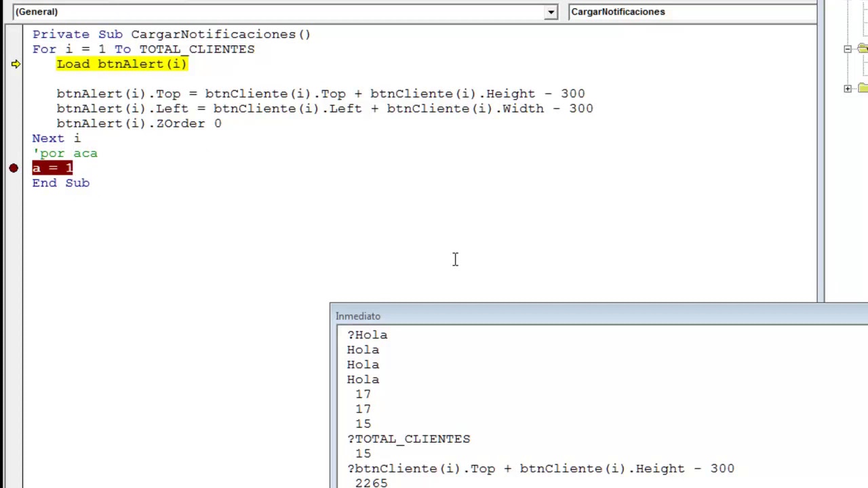Click the yellow execution arrow in margin
868x488 pixels.
[x=15, y=64]
